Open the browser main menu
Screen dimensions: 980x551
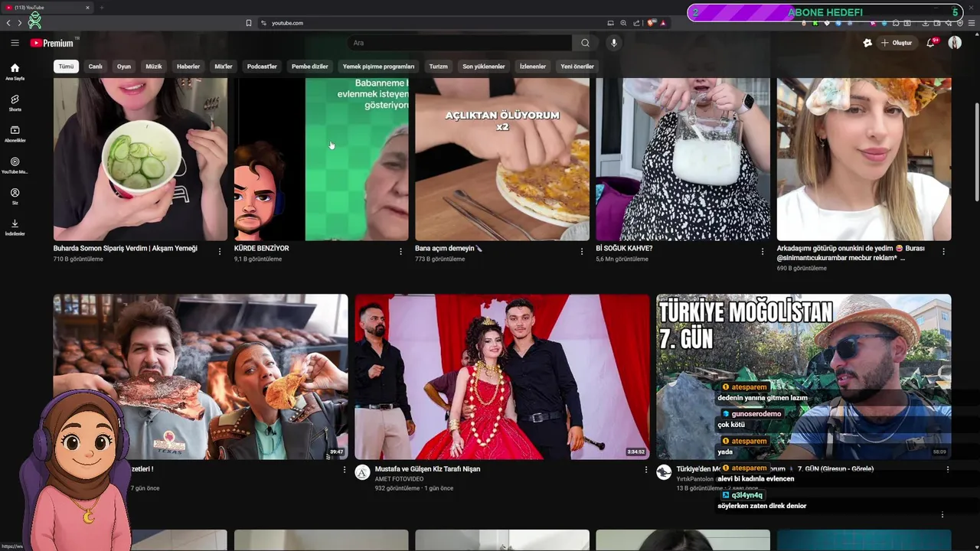(971, 23)
